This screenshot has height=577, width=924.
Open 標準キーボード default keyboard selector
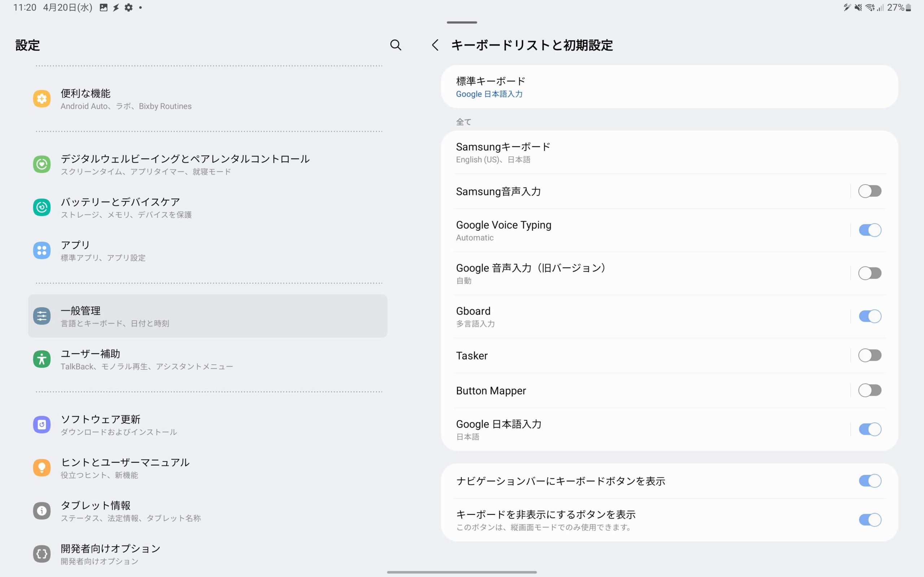(x=669, y=87)
